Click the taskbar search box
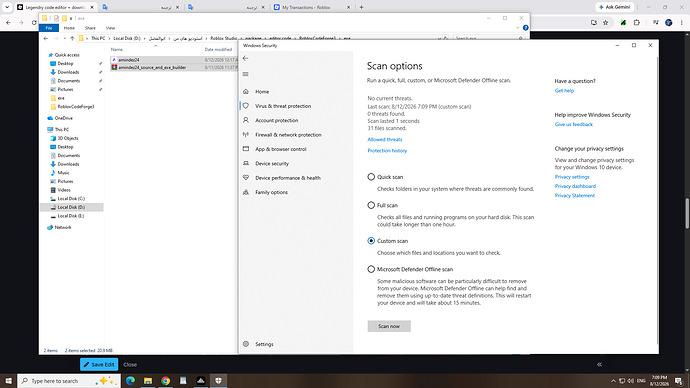 [x=69, y=381]
